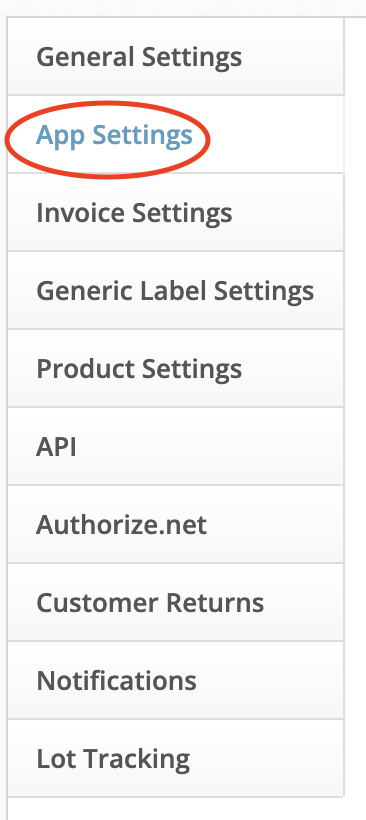Open Generic Label Settings
Viewport: 366px width, 820px height.
coord(176,290)
